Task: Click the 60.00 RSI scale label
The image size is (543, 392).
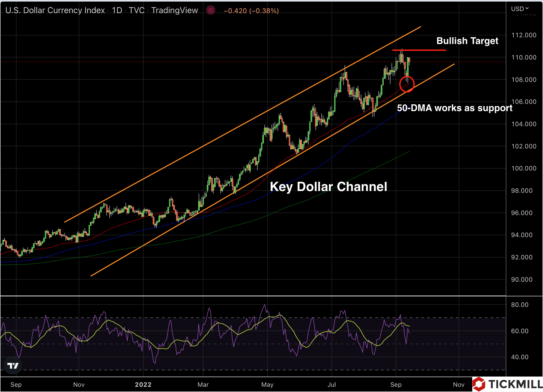Action: 519,331
